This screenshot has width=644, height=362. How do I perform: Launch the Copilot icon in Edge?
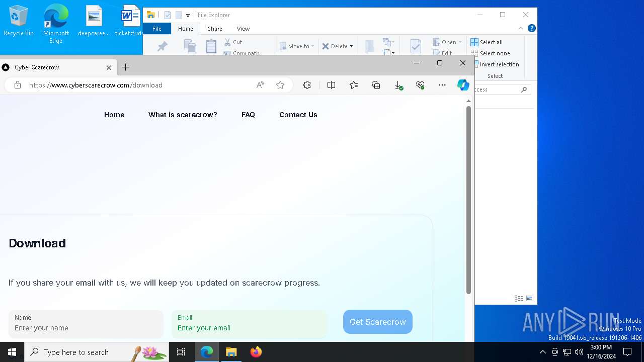(463, 85)
